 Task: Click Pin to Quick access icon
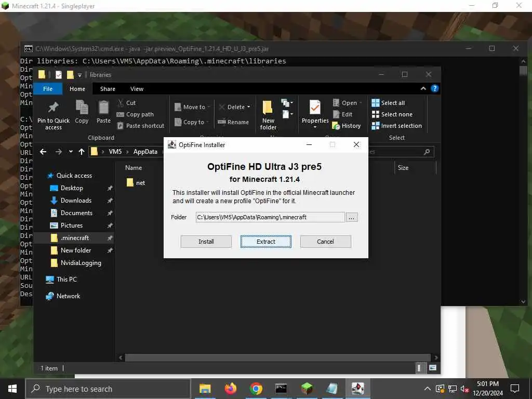click(54, 115)
